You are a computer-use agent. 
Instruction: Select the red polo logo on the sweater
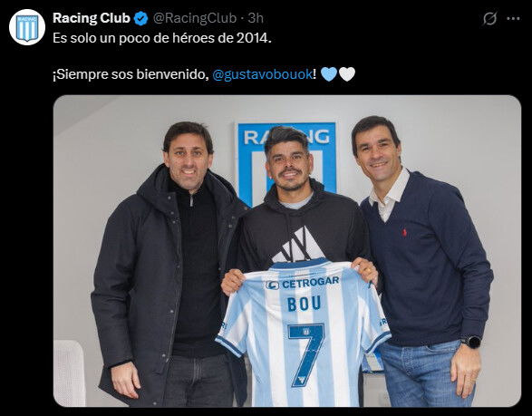tap(404, 232)
